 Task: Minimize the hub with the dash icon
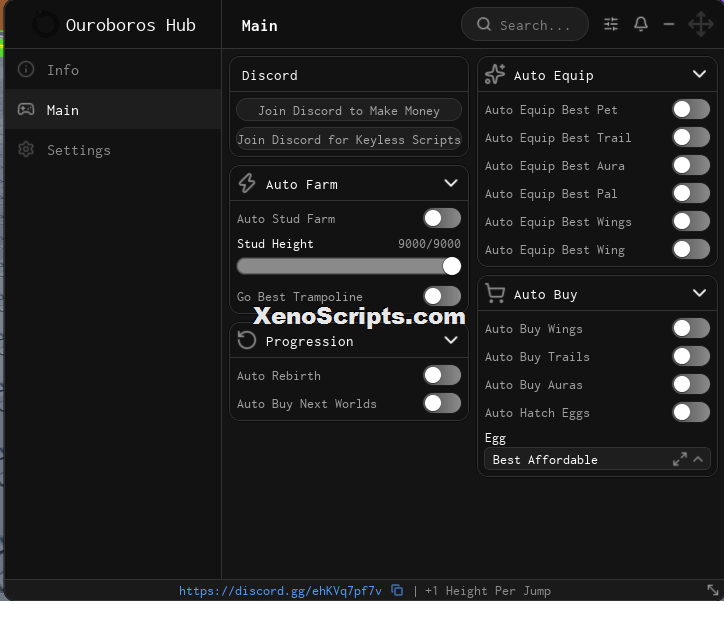pos(669,24)
